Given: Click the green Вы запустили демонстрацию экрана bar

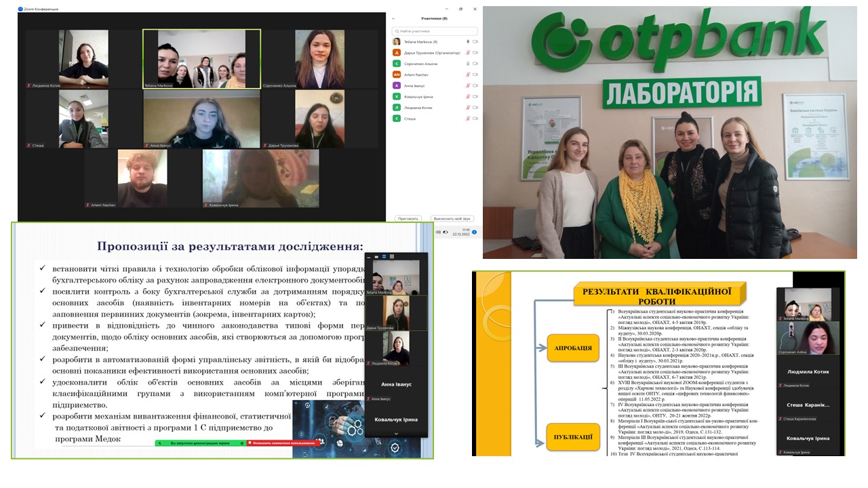Looking at the screenshot, I should click(x=199, y=443).
